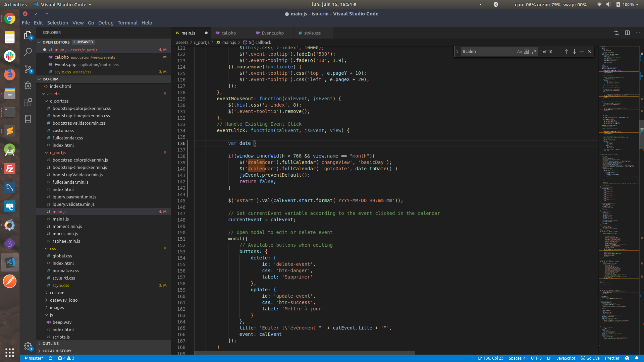Click the JavaScript language mode button

point(566,358)
